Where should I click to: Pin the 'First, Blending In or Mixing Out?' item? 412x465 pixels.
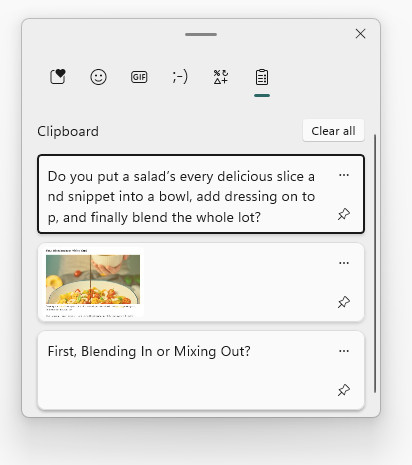tap(344, 390)
